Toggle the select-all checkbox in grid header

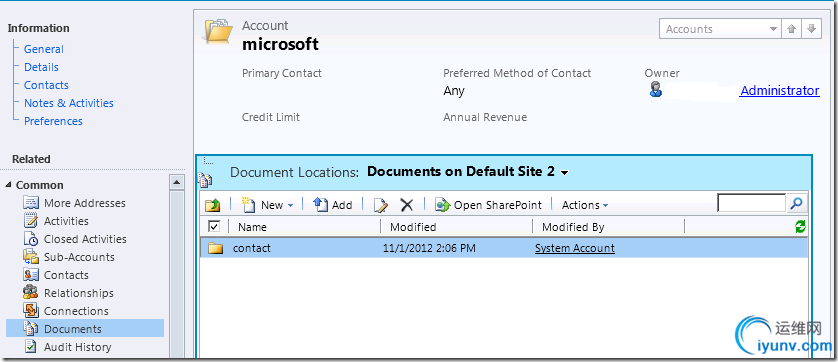click(x=214, y=227)
